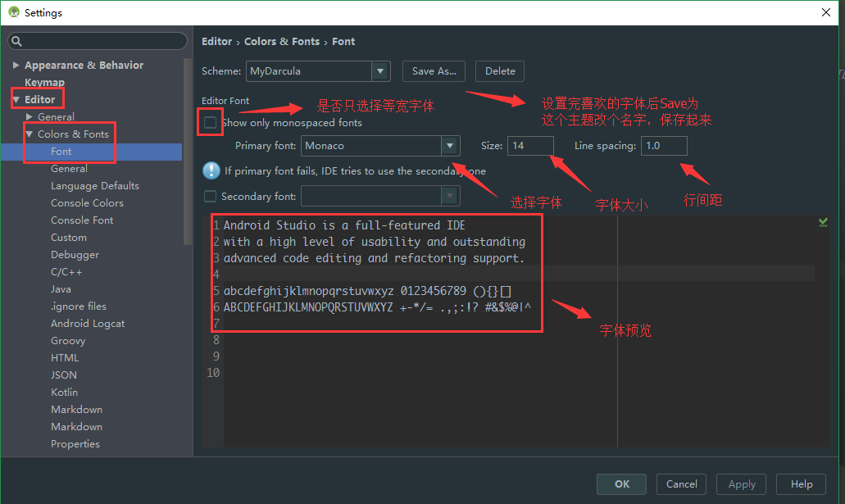The image size is (845, 504).
Task: Click the Apply button
Action: pyautogui.click(x=742, y=484)
